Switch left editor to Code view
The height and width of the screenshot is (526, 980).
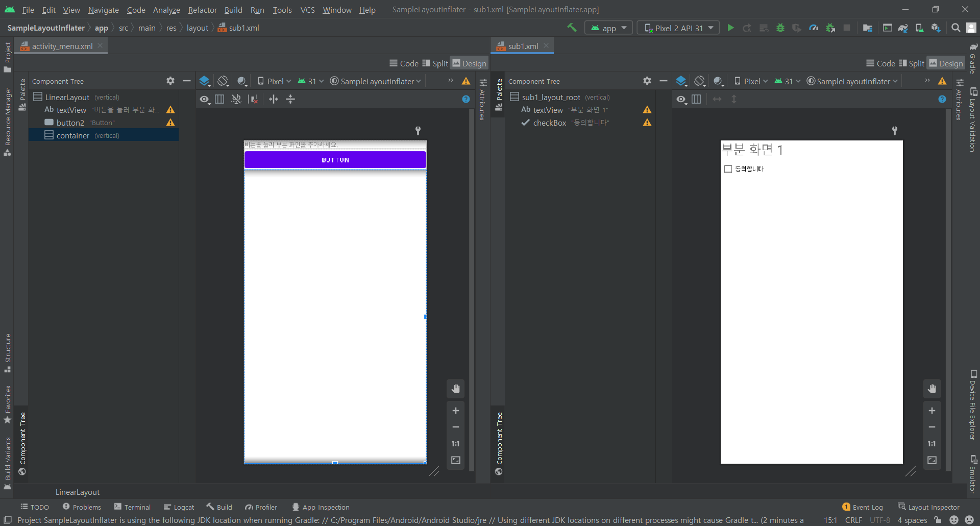point(404,63)
